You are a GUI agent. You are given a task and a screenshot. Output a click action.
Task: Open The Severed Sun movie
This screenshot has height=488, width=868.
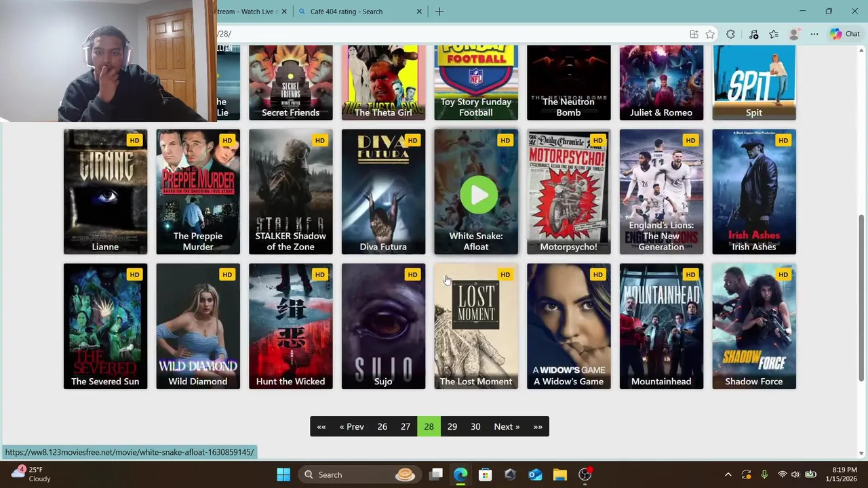pyautogui.click(x=105, y=326)
